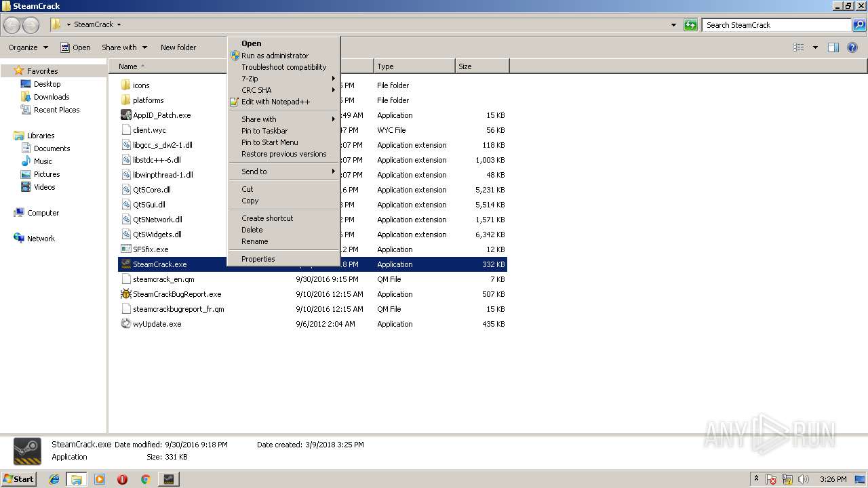Click the Forward navigation button
The height and width of the screenshot is (488, 868).
point(31,25)
